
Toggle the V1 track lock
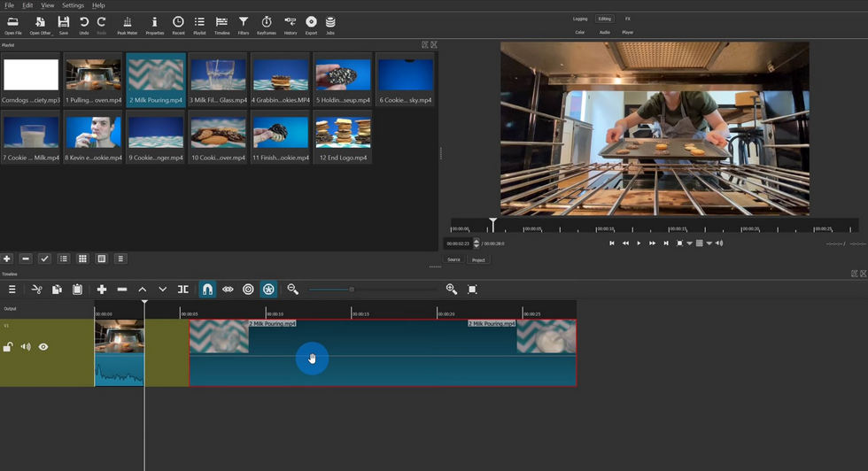click(x=8, y=347)
